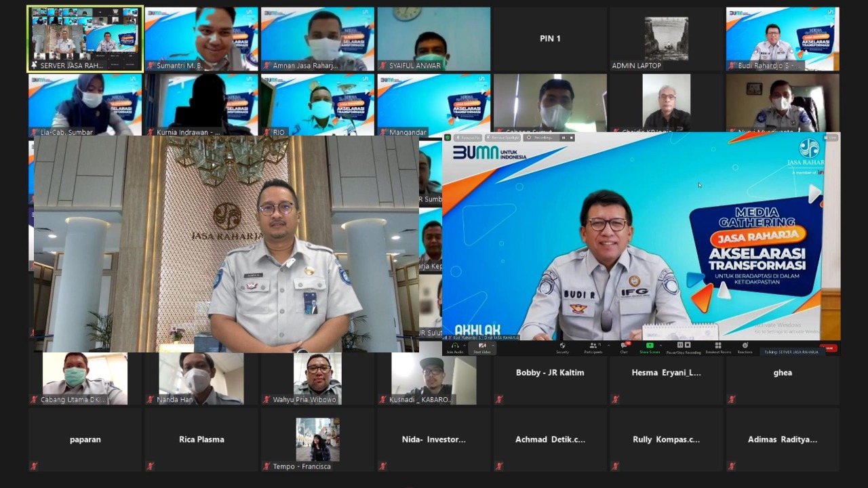Expand audio options beside Join Audio
This screenshot has height=488, width=868.
(463, 346)
